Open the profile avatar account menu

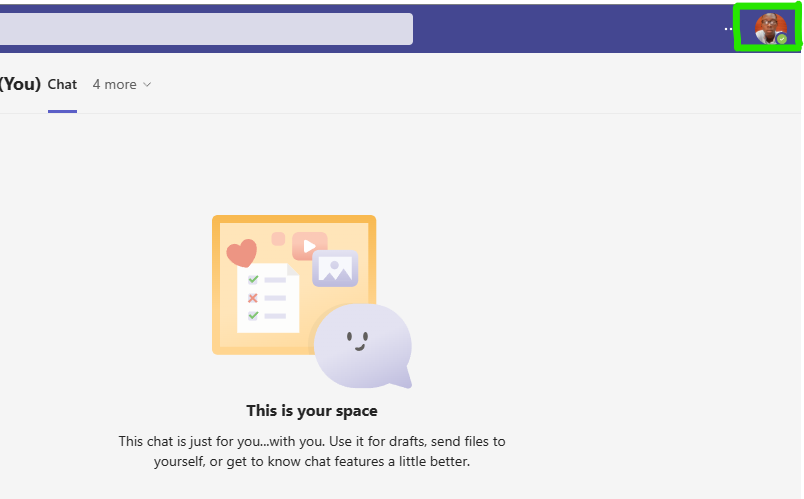click(x=769, y=27)
